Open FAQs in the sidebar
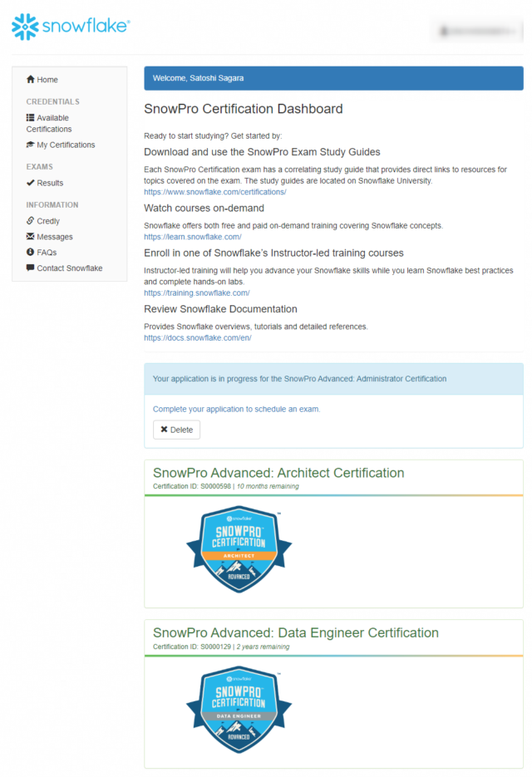The image size is (532, 777). coord(42,253)
